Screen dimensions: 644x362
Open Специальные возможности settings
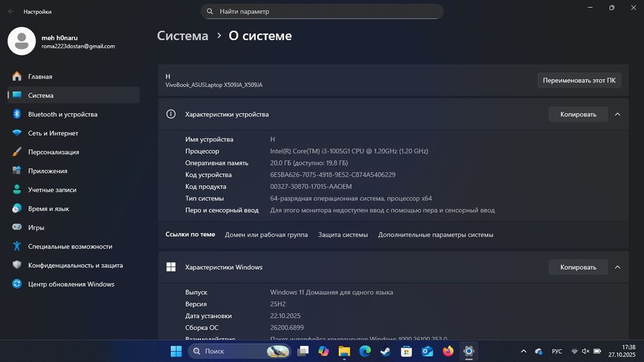(74, 247)
